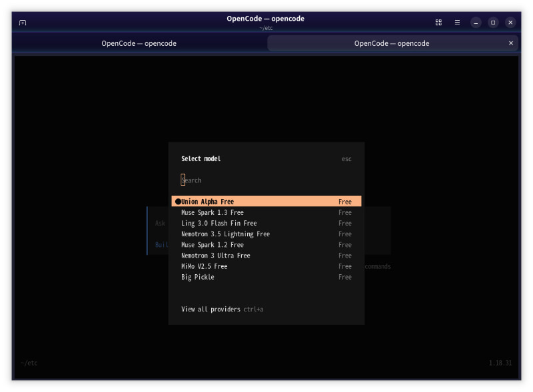Viewport: 533px width, 392px height.
Task: Choose Muse Spark 1.2 Free model
Action: tap(266, 244)
